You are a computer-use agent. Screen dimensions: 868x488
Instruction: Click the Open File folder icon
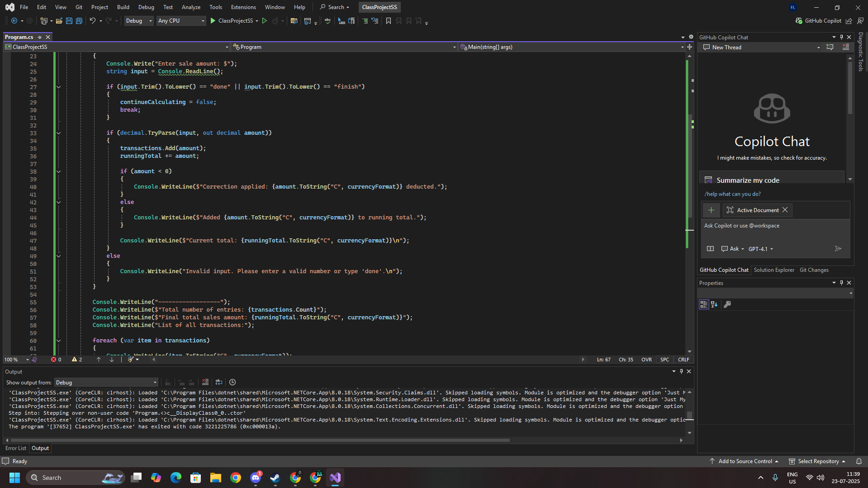tap(59, 21)
